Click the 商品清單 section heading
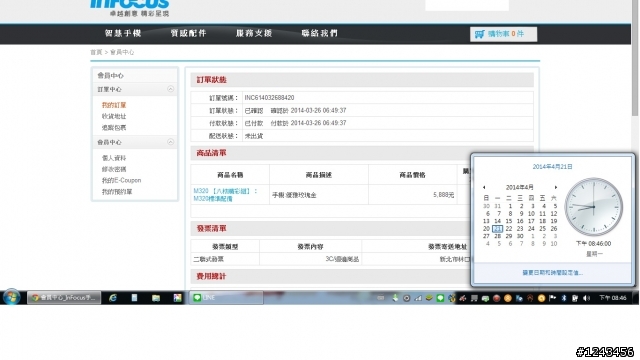 (x=211, y=153)
